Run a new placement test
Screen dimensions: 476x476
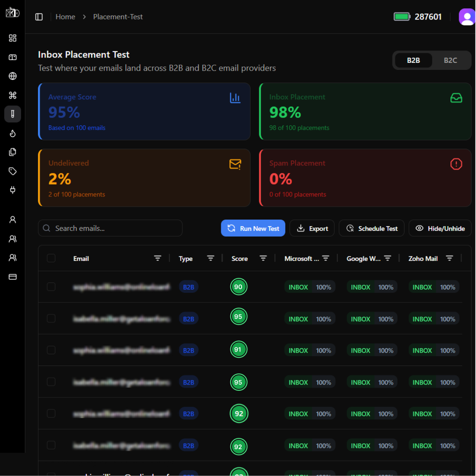coord(253,228)
